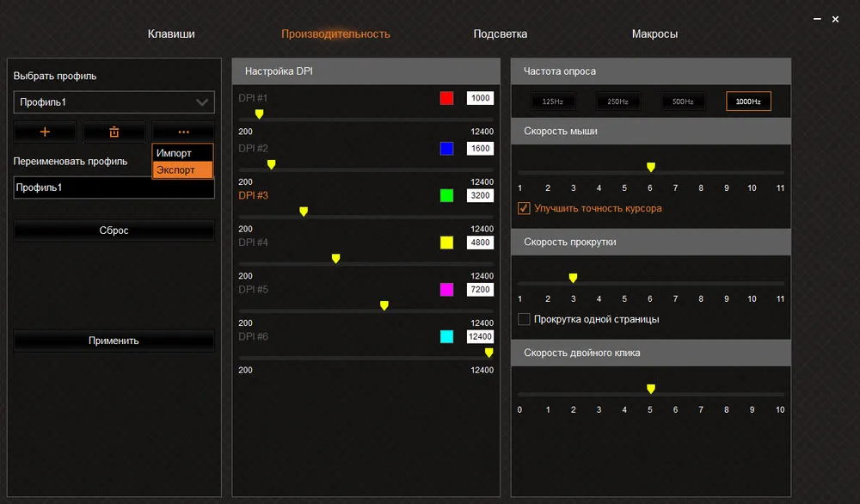Open the three-dots profile options button
Screen dimensions: 860x504
(183, 132)
